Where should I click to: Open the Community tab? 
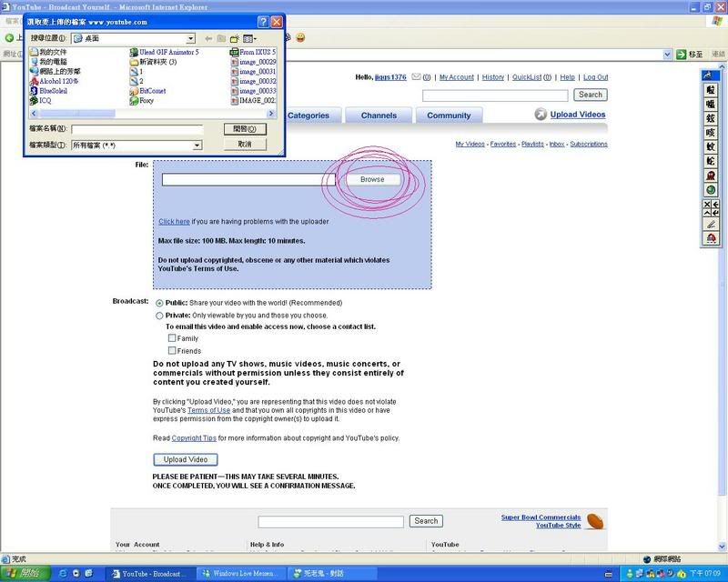coord(449,115)
